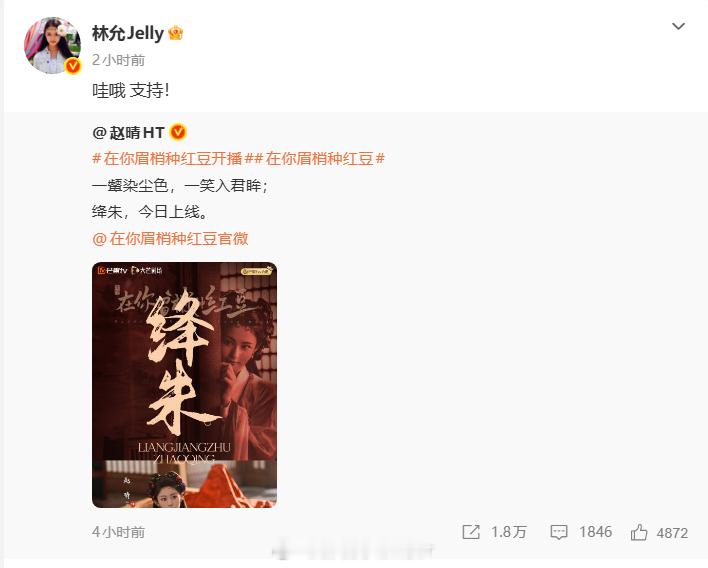708x568 pixels.
Task: Open the 2小时前 post timestamp
Action: 118,60
